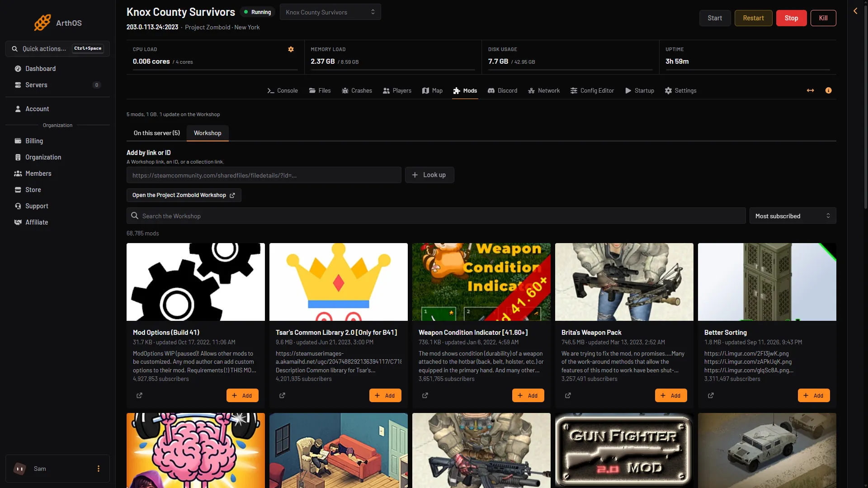Open the Config Editor tab
The height and width of the screenshot is (488, 868).
(x=592, y=90)
